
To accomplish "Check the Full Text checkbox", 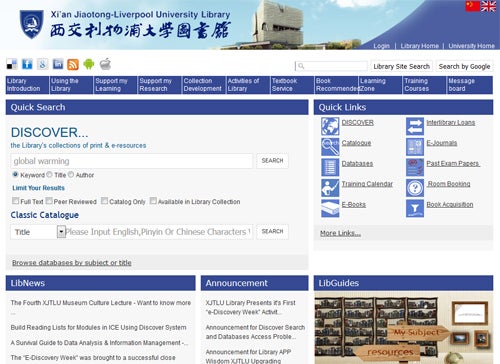I will [15, 201].
